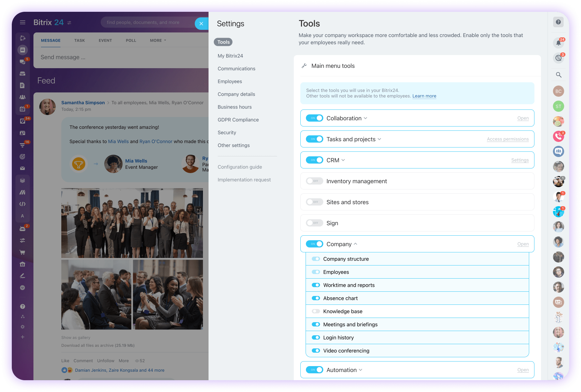Switch to the TASK tab in composer
The height and width of the screenshot is (392, 581).
79,40
